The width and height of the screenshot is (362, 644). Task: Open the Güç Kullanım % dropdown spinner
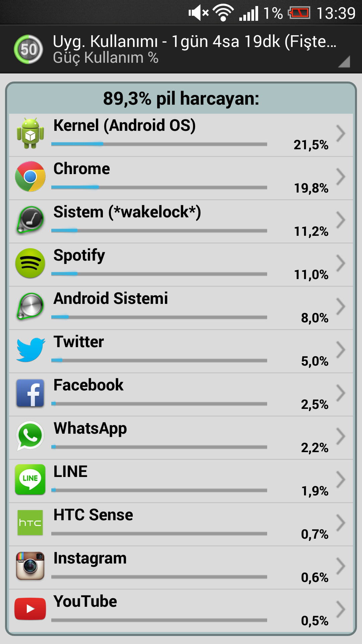(201, 49)
